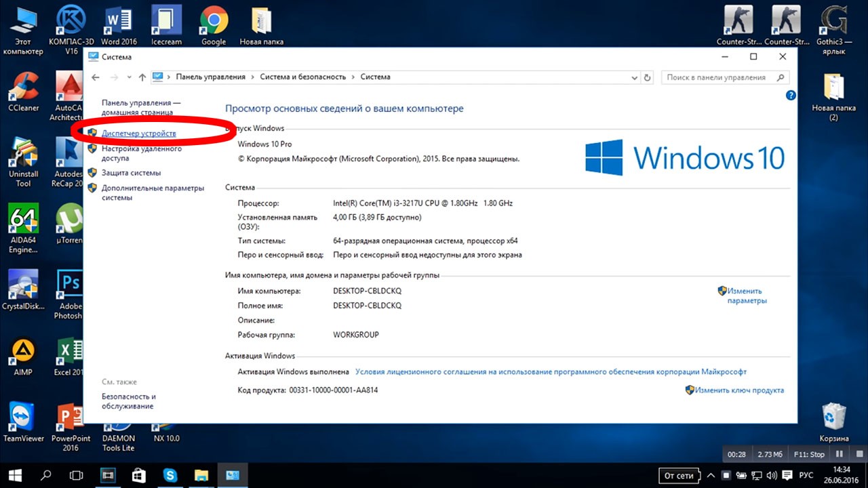The height and width of the screenshot is (488, 868).
Task: Open Uninstall Tool desktop shortcut
Action: [x=24, y=163]
